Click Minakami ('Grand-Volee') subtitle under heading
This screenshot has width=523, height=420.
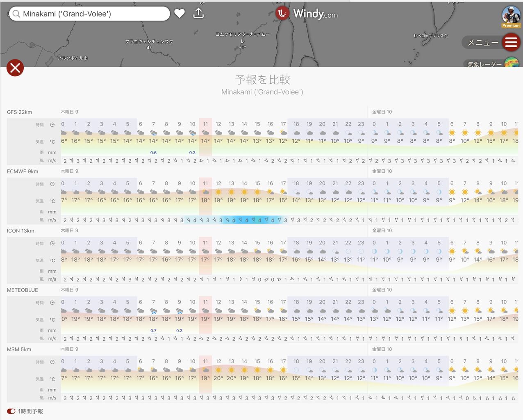pyautogui.click(x=262, y=92)
